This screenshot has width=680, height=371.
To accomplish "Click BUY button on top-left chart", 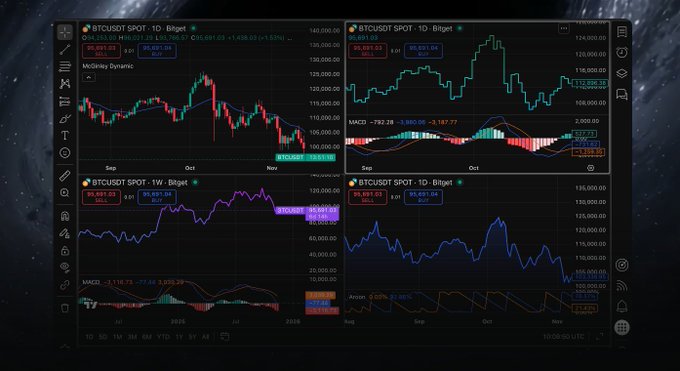I will [157, 51].
